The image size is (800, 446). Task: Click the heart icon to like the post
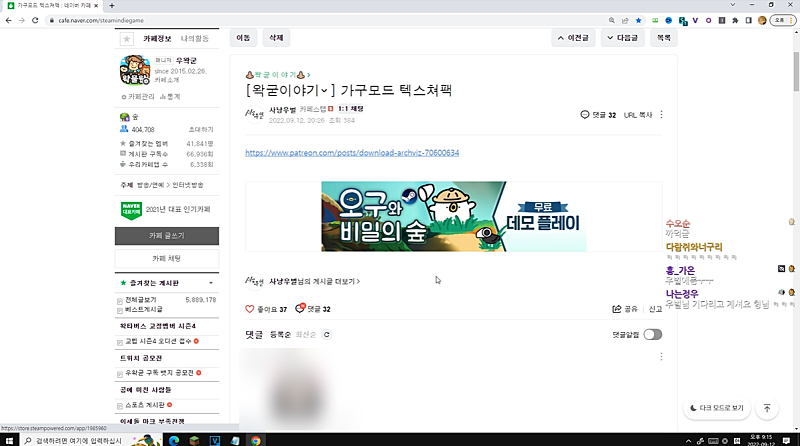coord(249,309)
